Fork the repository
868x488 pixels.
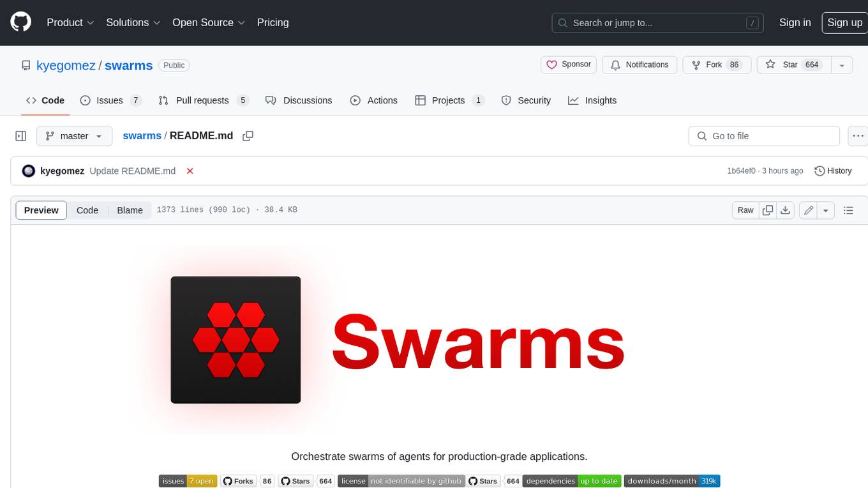717,65
